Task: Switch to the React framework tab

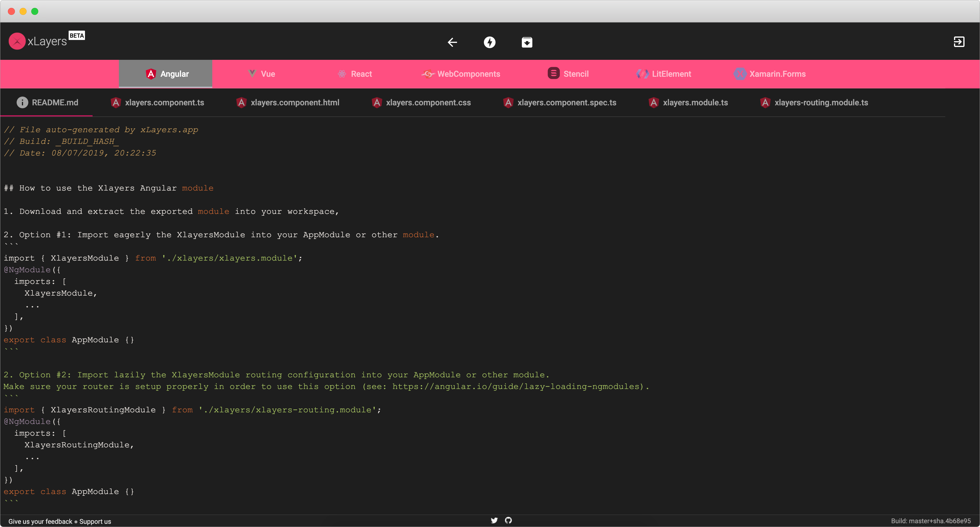Action: (355, 74)
